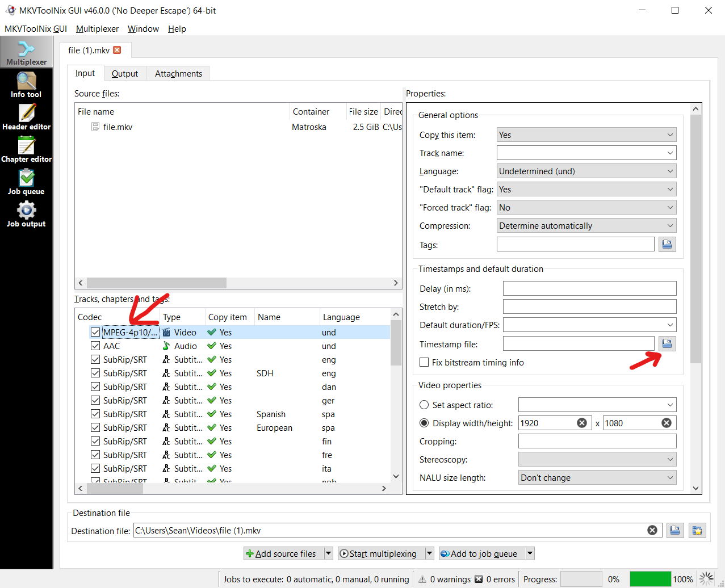The height and width of the screenshot is (588, 725).
Task: Switch to the Output tab
Action: click(x=125, y=73)
